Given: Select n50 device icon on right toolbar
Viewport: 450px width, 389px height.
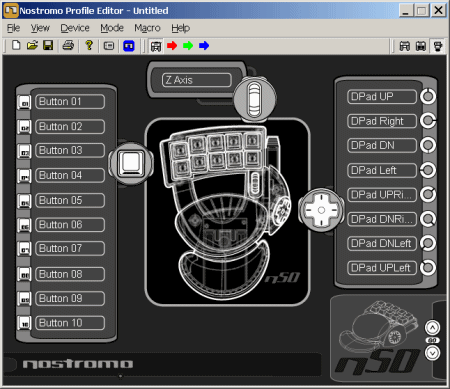Looking at the screenshot, I should (438, 46).
